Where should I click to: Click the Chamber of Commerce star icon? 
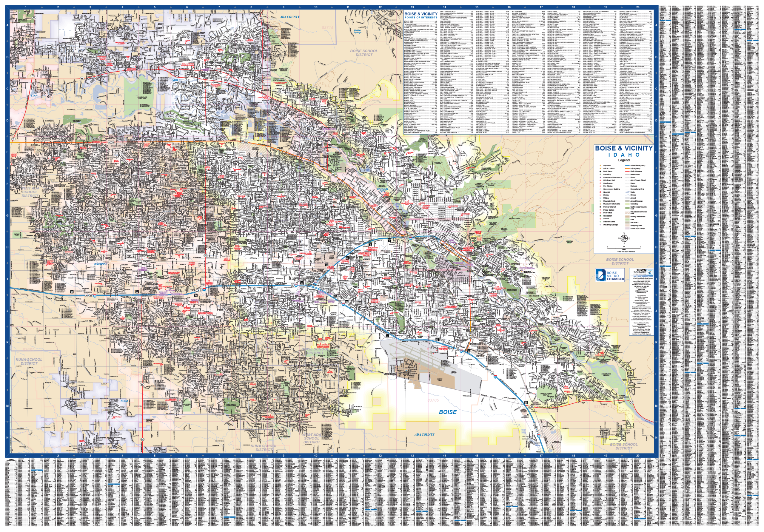(600, 177)
